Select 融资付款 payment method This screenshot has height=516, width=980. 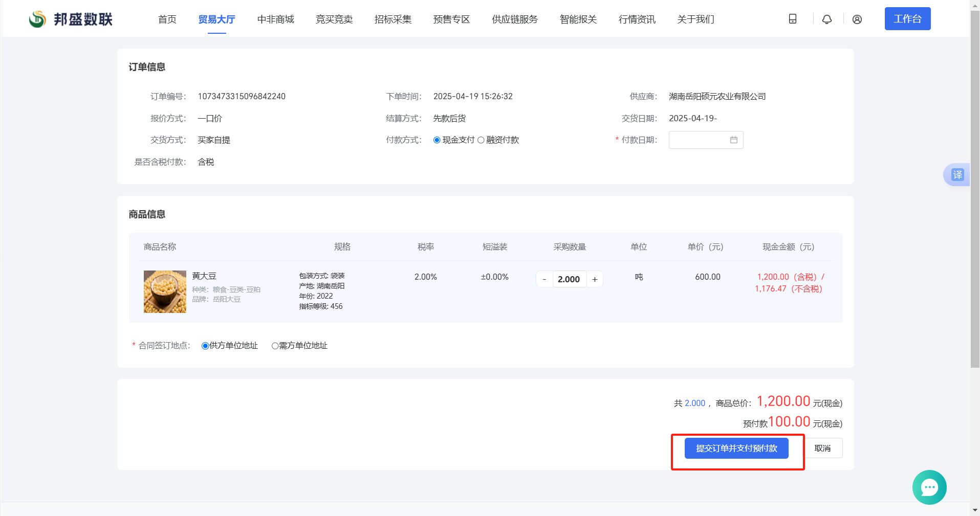[x=481, y=140]
